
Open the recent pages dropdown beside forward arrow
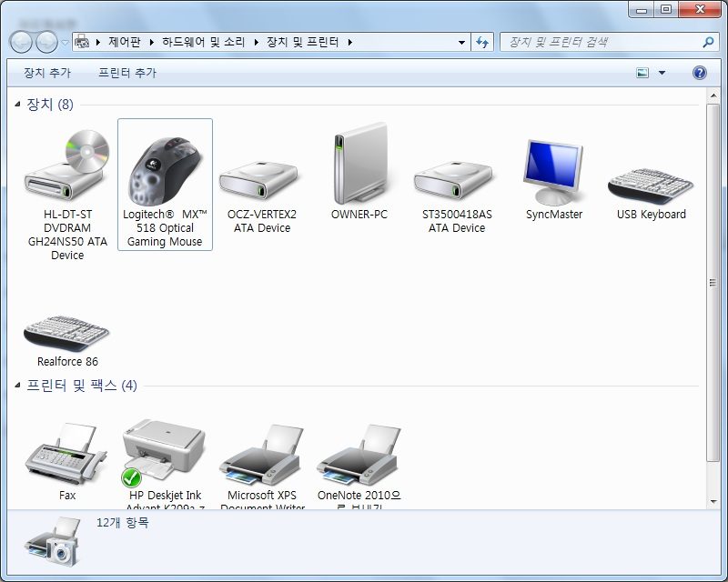coord(65,43)
